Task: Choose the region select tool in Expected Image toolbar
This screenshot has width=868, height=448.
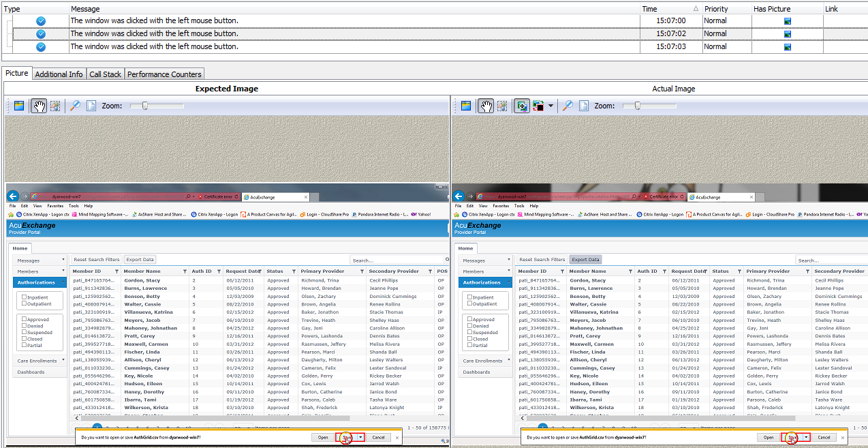Action: point(55,106)
